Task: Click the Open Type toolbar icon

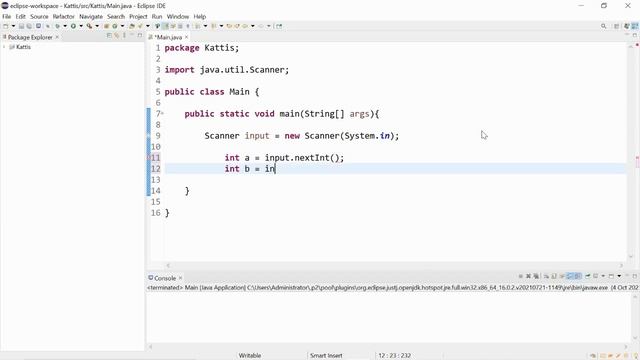Action: pos(131,26)
